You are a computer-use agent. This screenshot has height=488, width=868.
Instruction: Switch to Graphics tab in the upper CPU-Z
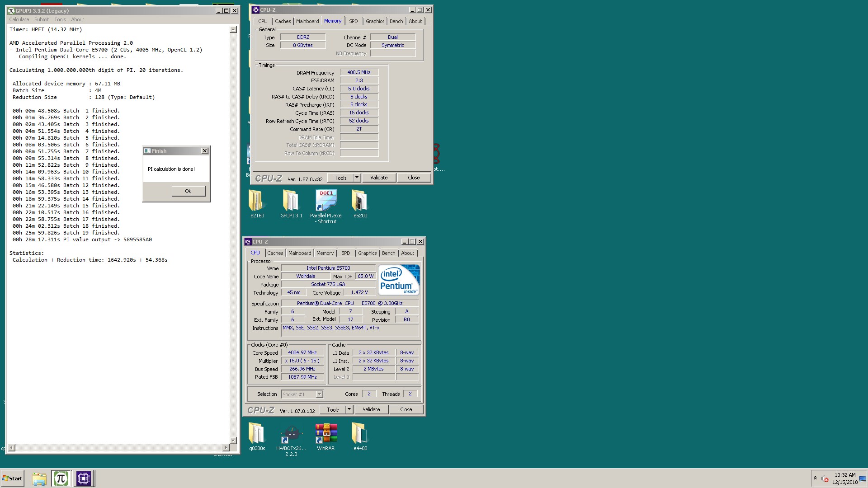click(x=375, y=21)
